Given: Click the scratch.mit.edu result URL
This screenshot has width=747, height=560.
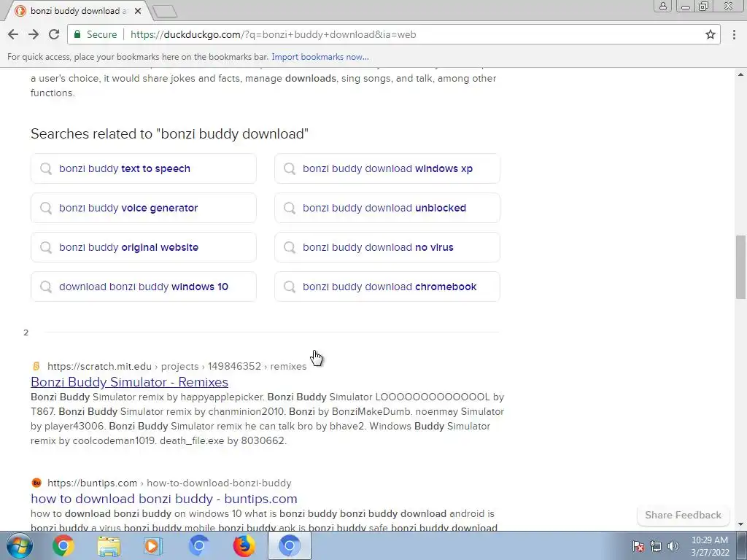Looking at the screenshot, I should 177,366.
